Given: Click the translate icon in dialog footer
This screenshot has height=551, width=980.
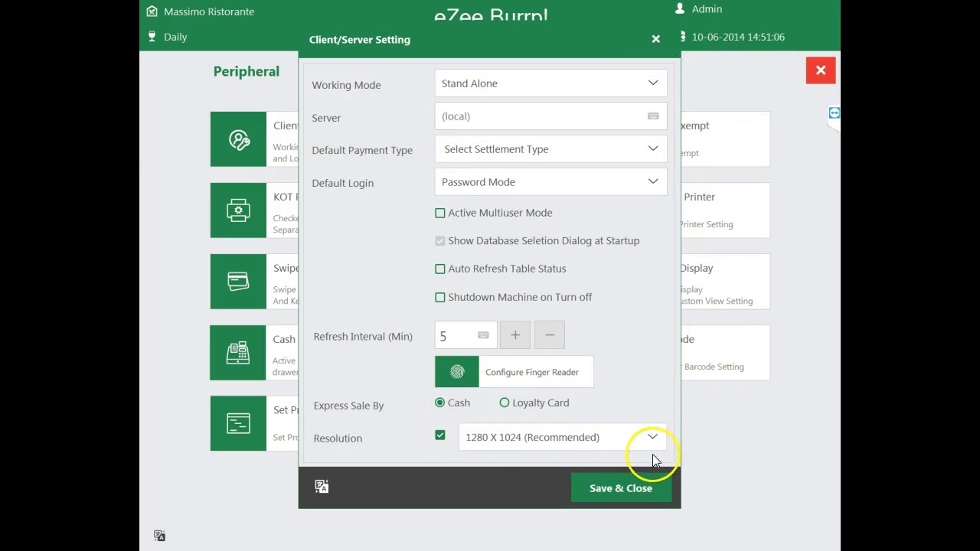Looking at the screenshot, I should 322,487.
